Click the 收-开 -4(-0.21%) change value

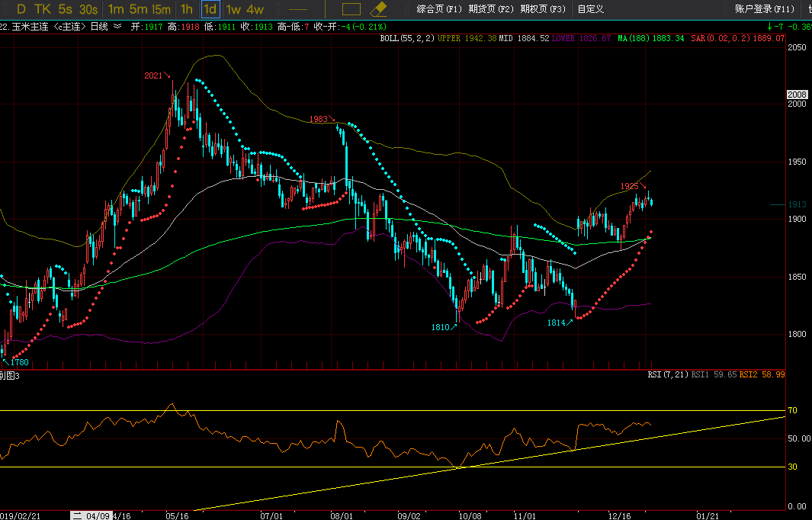coord(351,27)
